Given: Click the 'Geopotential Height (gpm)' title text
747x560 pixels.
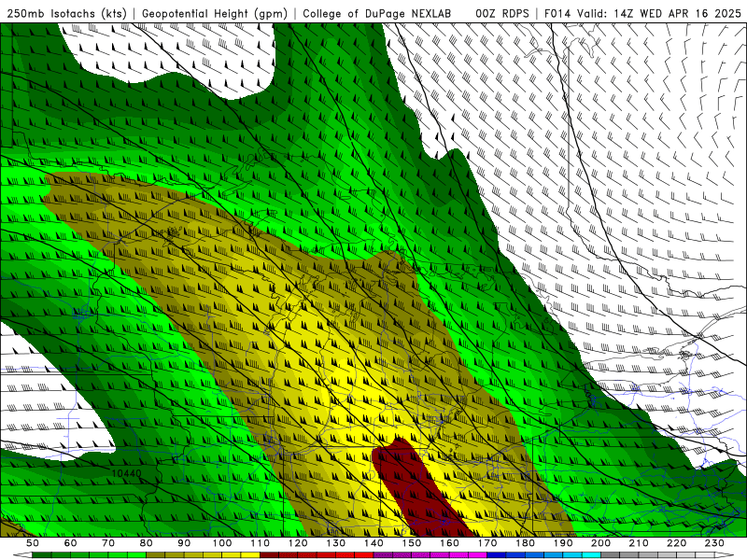Looking at the screenshot, I should coord(215,14).
